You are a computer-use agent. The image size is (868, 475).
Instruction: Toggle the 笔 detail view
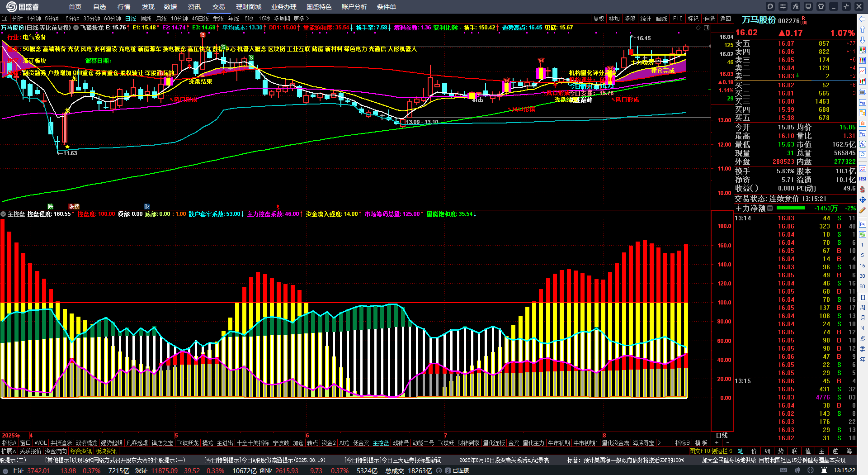click(x=740, y=451)
